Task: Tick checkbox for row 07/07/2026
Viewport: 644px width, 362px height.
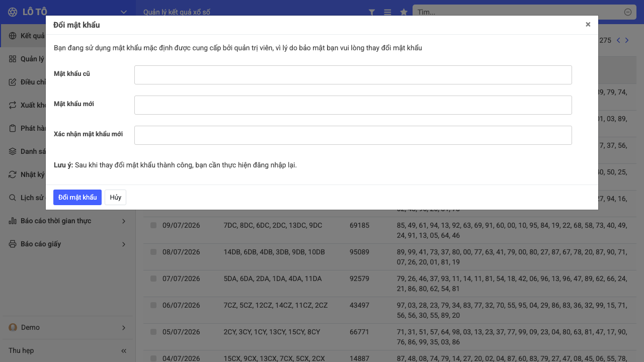Action: click(153, 279)
